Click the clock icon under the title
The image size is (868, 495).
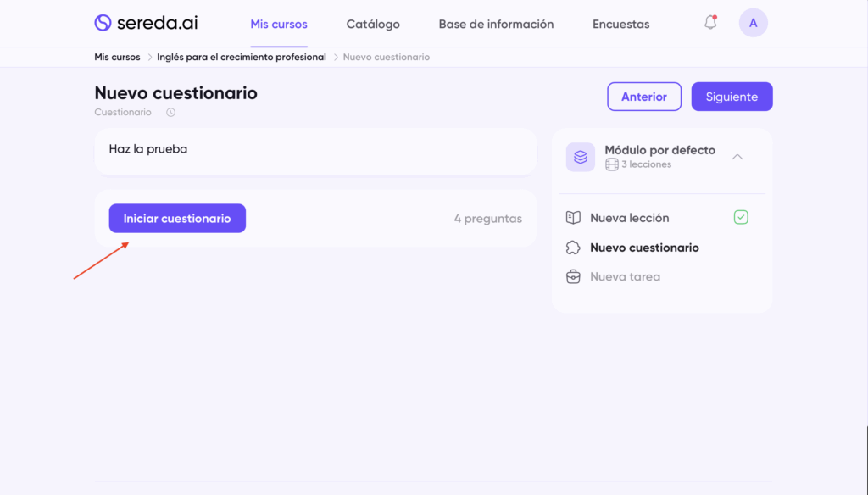tap(170, 113)
